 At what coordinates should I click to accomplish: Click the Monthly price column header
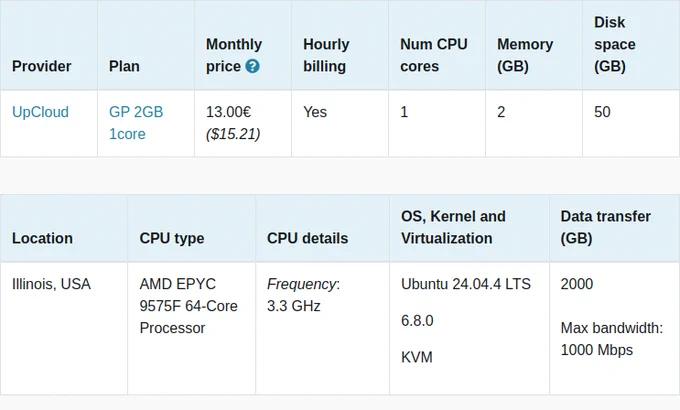(234, 55)
